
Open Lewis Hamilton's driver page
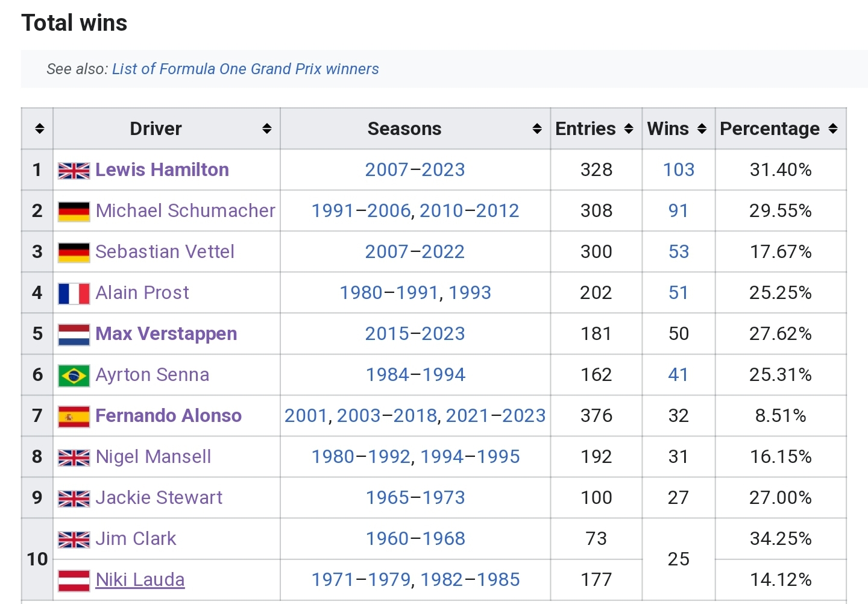162,169
